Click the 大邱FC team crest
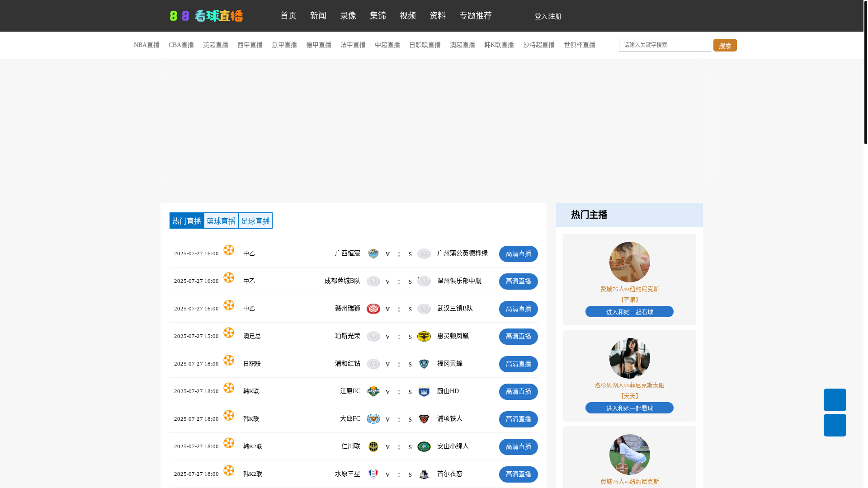This screenshot has height=488, width=868. point(373,419)
